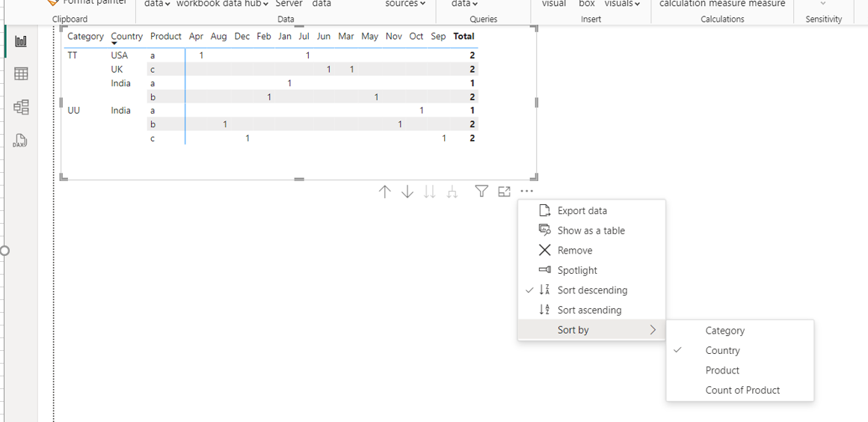Expand all down one level icon
The width and height of the screenshot is (868, 422).
coord(452,192)
